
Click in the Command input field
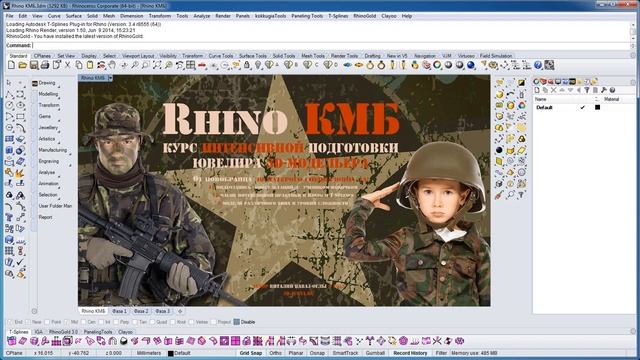pos(331,45)
